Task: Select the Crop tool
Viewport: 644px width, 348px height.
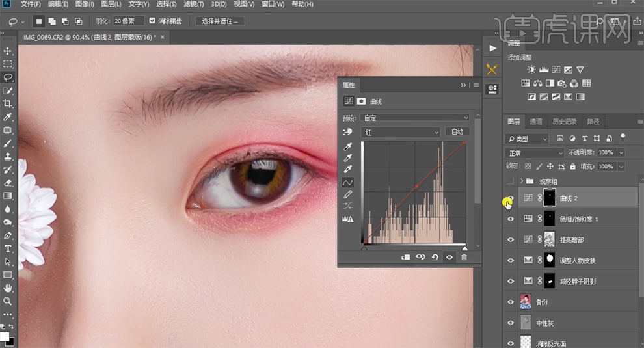Action: click(x=7, y=103)
